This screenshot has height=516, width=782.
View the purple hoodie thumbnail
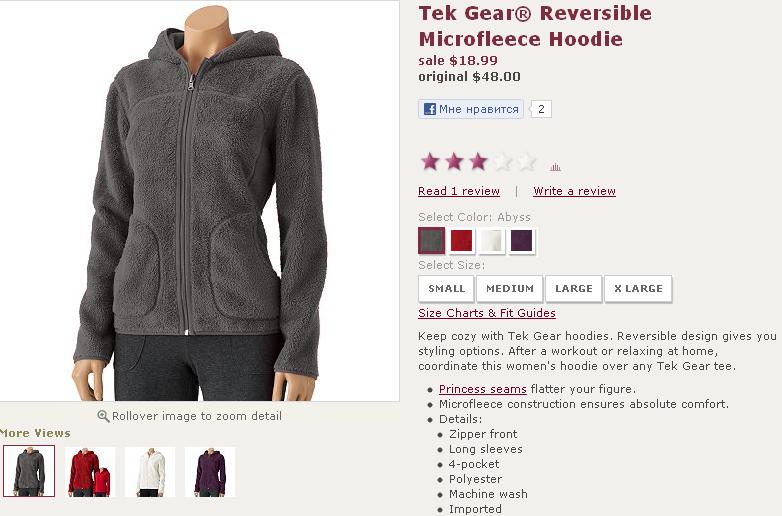[x=210, y=472]
